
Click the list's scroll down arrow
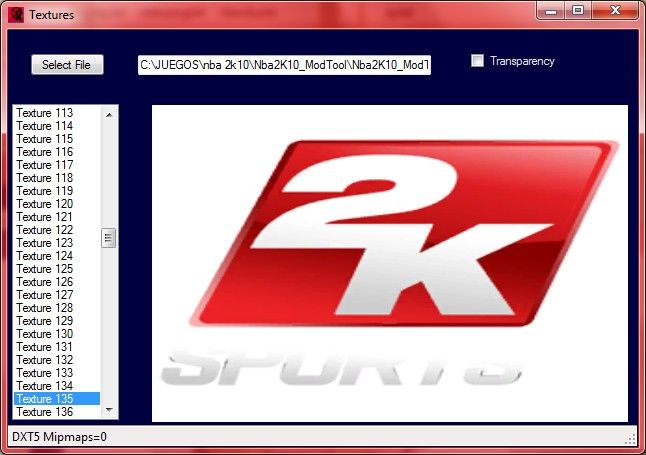[x=109, y=411]
